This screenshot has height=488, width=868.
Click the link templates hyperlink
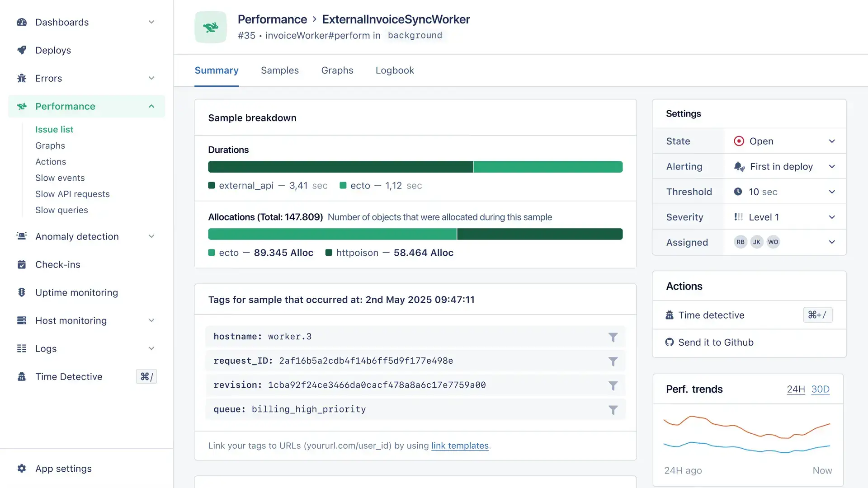[459, 446]
